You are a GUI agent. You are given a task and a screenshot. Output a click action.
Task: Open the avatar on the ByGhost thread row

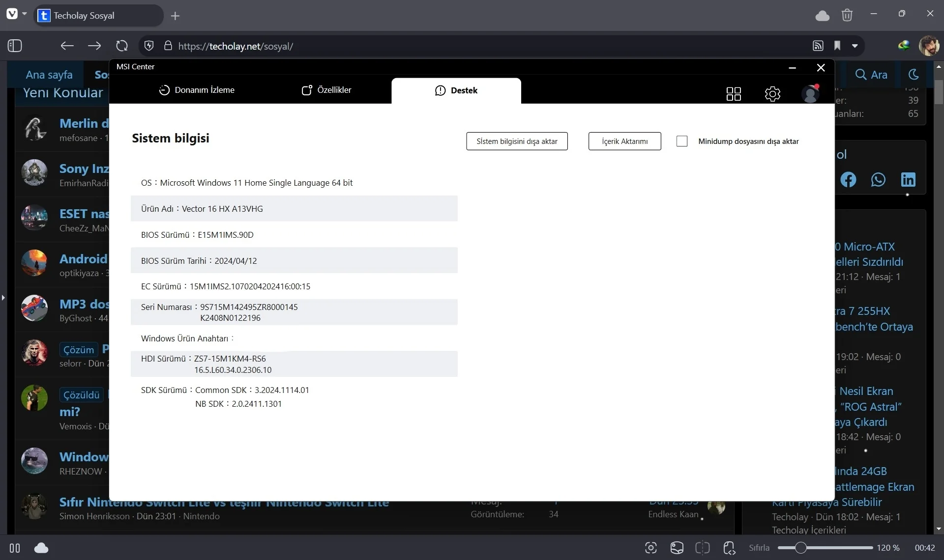coord(34,308)
